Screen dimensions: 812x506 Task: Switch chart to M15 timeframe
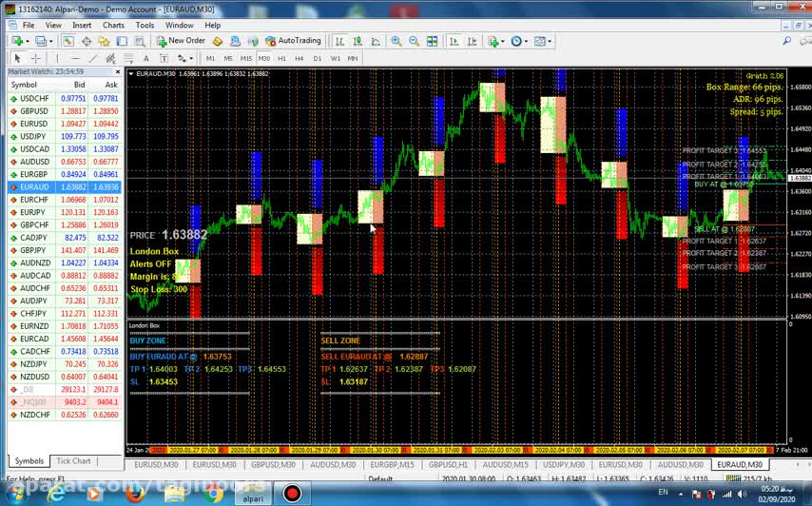click(246, 58)
